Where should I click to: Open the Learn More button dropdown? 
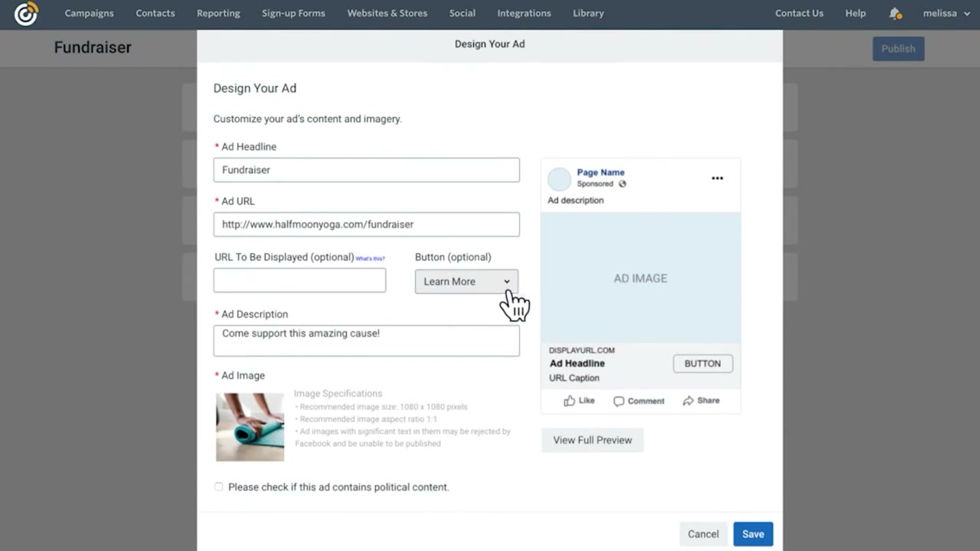pyautogui.click(x=466, y=282)
